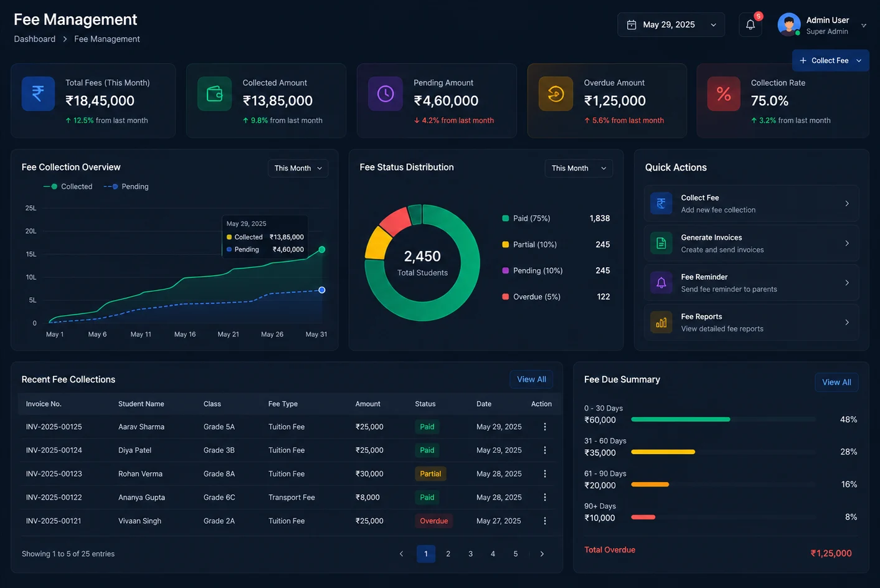The width and height of the screenshot is (880, 588).
Task: Toggle the Pending series in chart legend
Action: click(126, 186)
